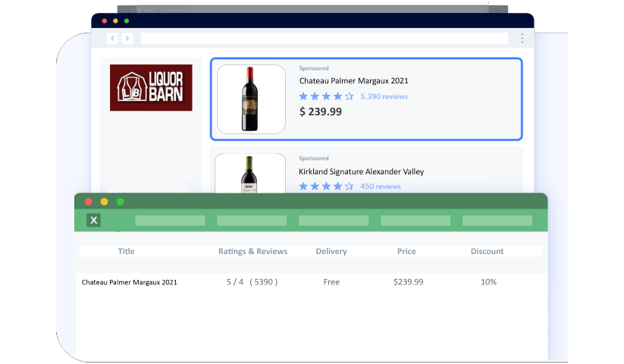Viewport: 624px width, 364px height.
Task: Click the browser address bar
Action: tap(325, 38)
